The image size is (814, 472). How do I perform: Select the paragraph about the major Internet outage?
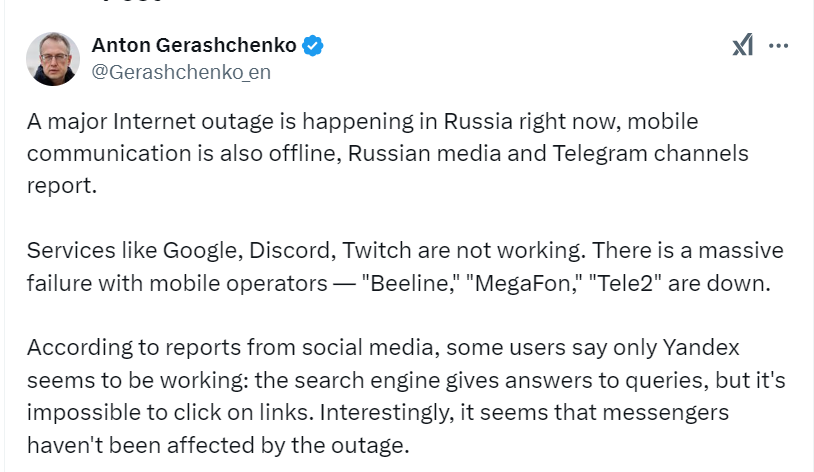(x=388, y=153)
